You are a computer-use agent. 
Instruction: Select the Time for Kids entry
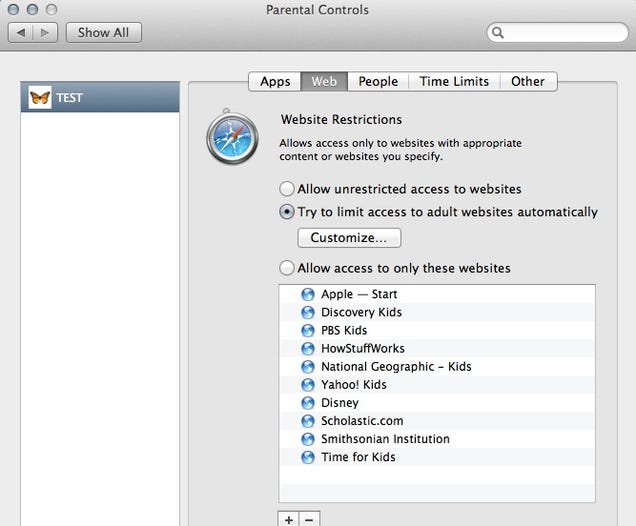437,457
